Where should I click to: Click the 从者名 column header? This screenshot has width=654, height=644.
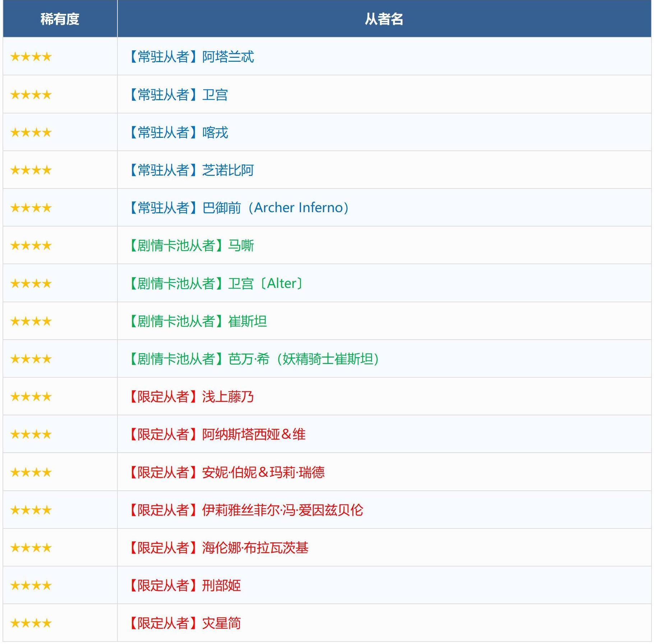coord(384,19)
